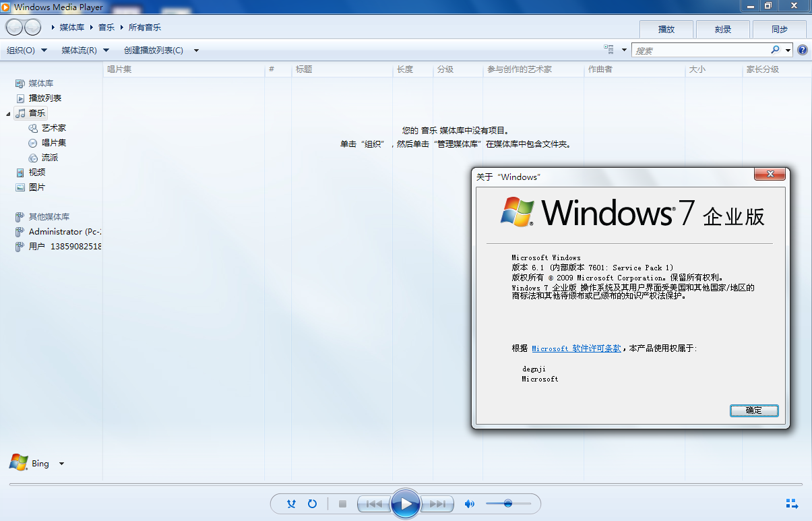Sort by the 标题 column header
Screen dimensions: 812x521
point(342,69)
